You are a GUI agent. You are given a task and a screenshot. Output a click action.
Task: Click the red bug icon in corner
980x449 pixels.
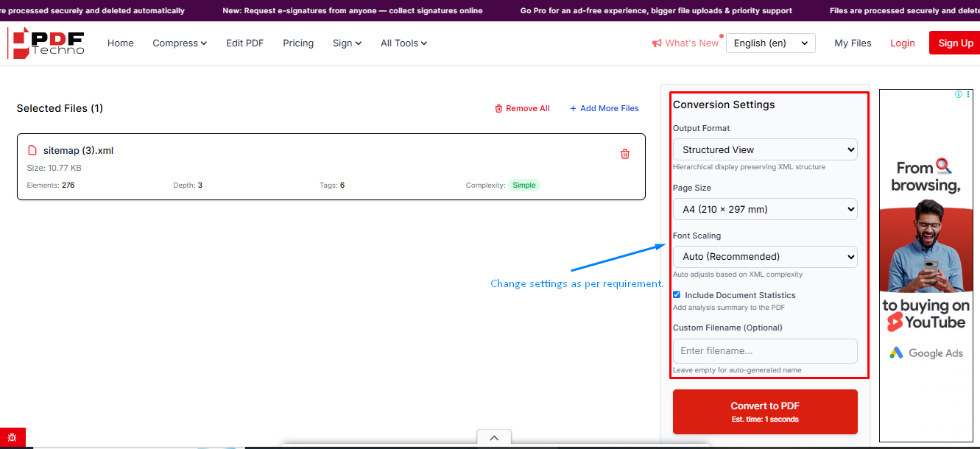13,437
